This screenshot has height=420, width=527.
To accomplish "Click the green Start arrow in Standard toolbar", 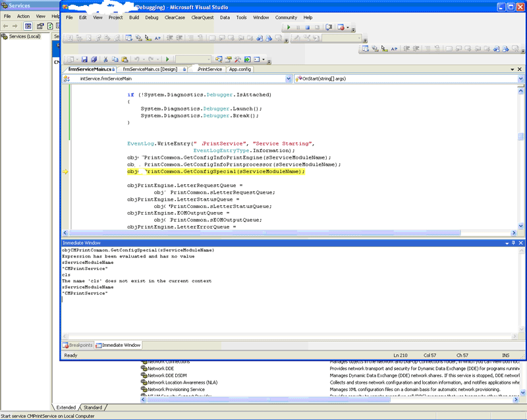I will tap(167, 59).
